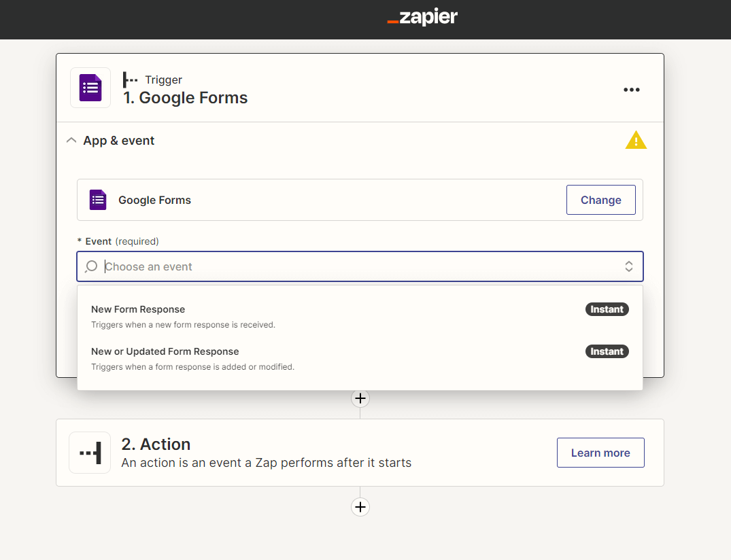Viewport: 731px width, 560px height.
Task: Select New or Updated Form Response event
Action: 360,359
